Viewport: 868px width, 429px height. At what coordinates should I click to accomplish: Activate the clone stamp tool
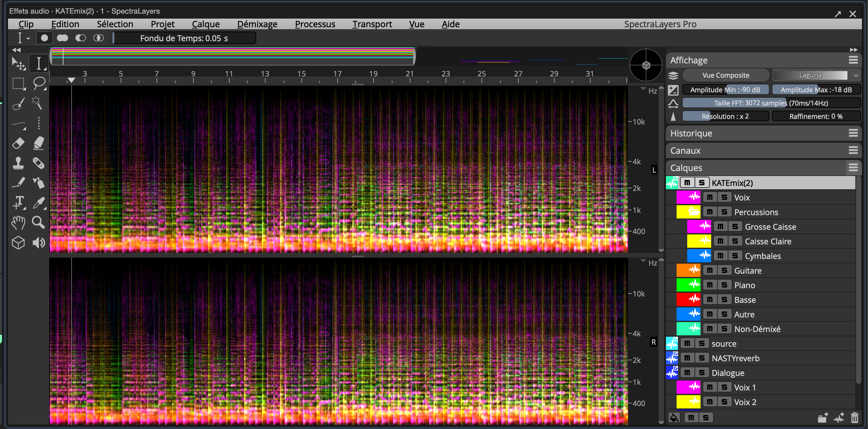18,163
